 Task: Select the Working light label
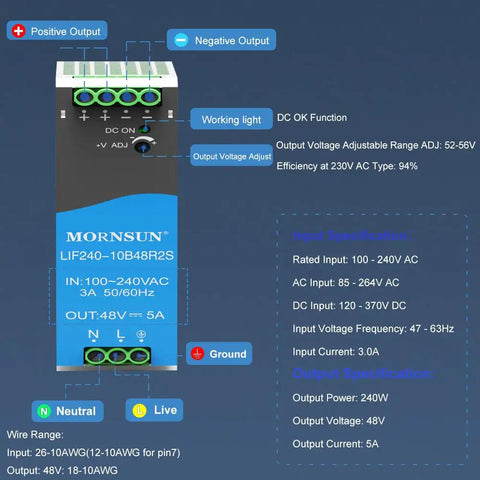231,119
